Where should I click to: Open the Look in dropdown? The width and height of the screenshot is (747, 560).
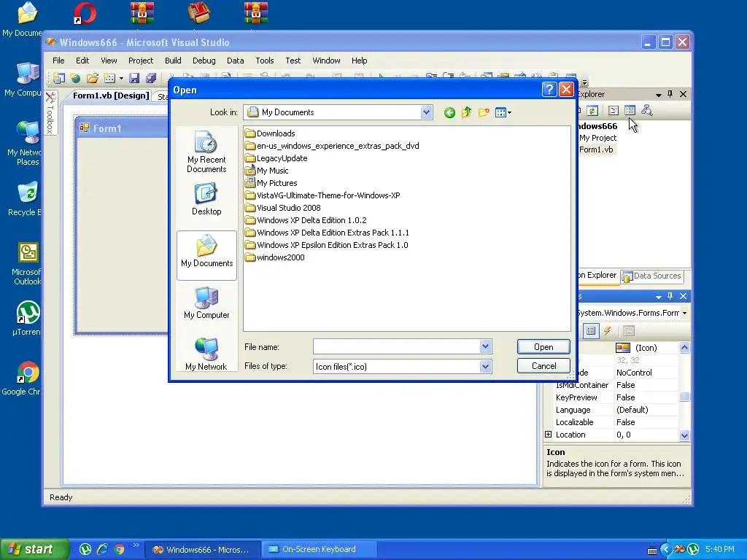point(426,112)
